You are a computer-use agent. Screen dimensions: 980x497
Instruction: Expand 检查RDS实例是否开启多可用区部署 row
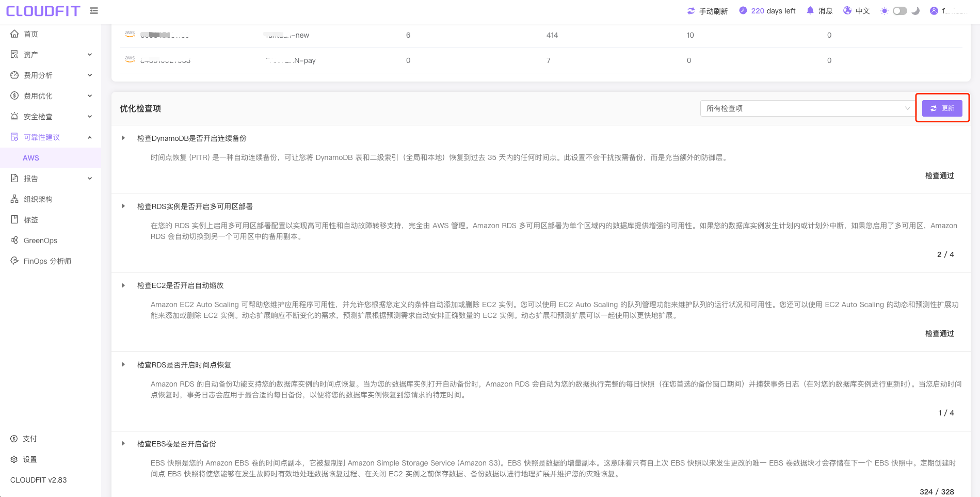(123, 206)
